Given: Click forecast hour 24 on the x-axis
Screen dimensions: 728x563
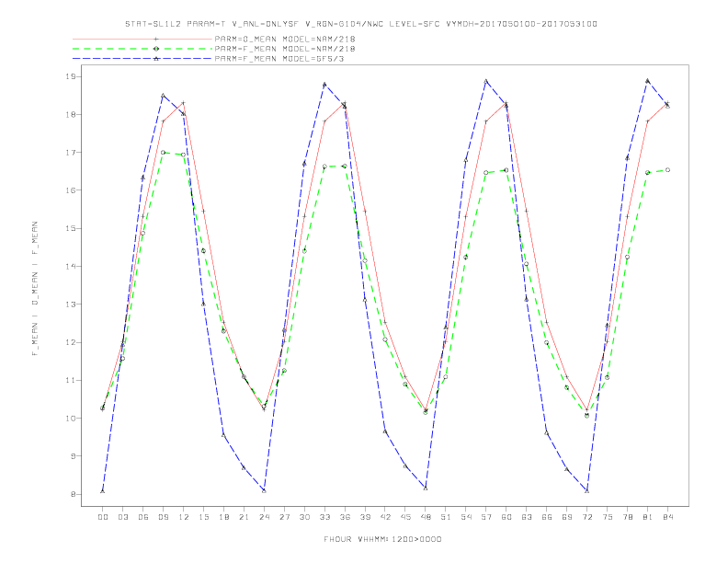Looking at the screenshot, I should [264, 517].
